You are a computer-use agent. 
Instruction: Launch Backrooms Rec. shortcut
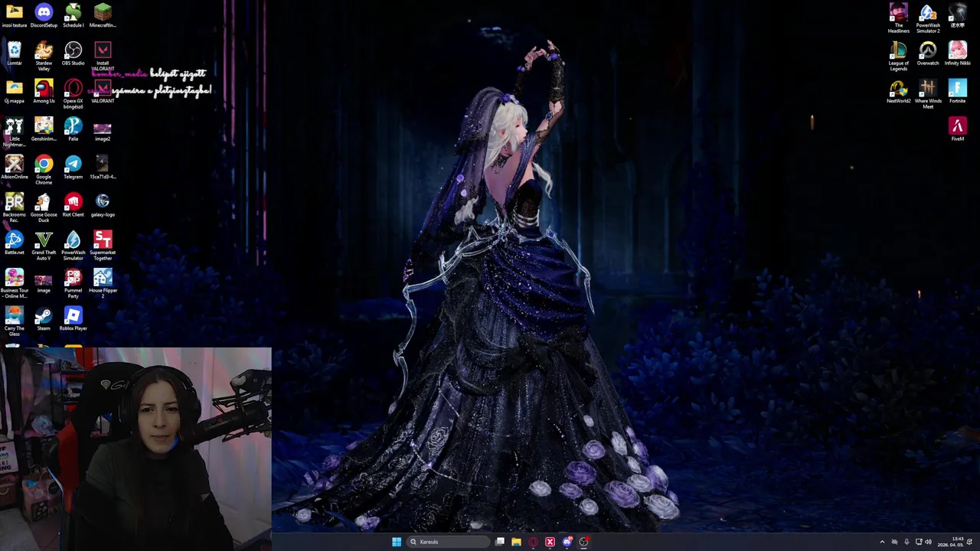pos(14,207)
